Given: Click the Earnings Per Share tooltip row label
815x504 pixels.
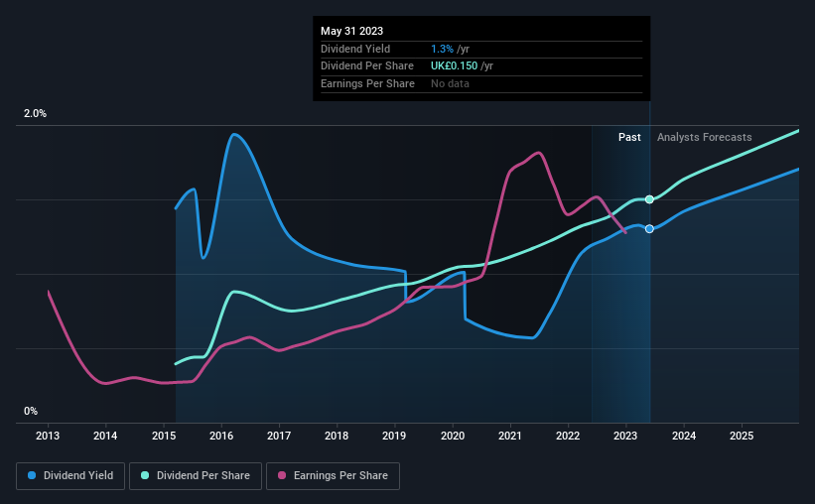Looking at the screenshot, I should tap(367, 83).
